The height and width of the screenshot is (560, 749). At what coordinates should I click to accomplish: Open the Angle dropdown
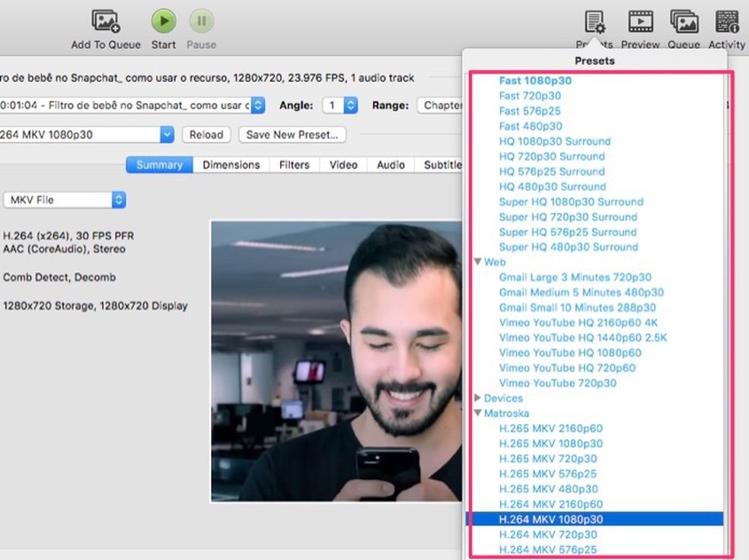340,105
